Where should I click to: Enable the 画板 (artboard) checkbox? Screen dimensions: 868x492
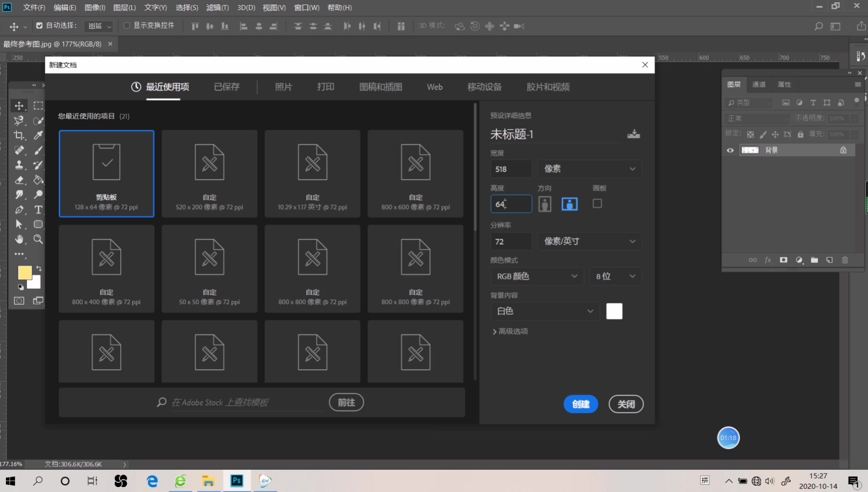(x=597, y=203)
